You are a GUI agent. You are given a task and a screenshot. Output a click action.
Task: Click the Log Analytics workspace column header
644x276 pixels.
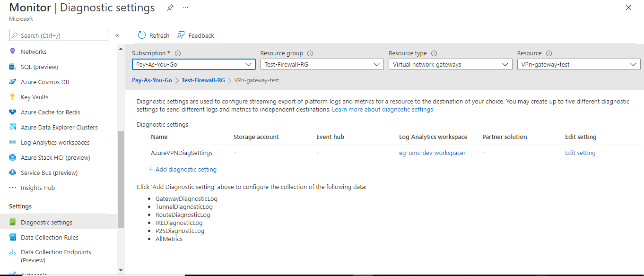pyautogui.click(x=433, y=137)
